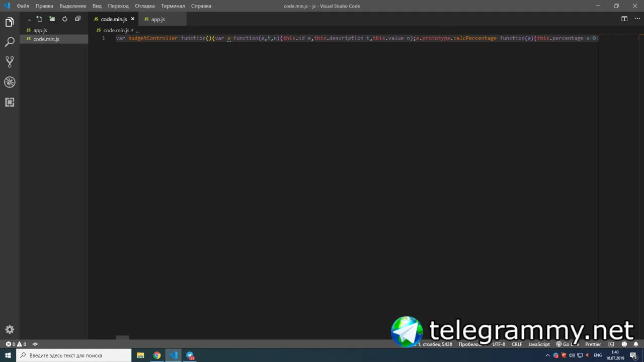Screen dimensions: 644x362
Task: Select the code.min.js editor tab
Action: point(113,19)
